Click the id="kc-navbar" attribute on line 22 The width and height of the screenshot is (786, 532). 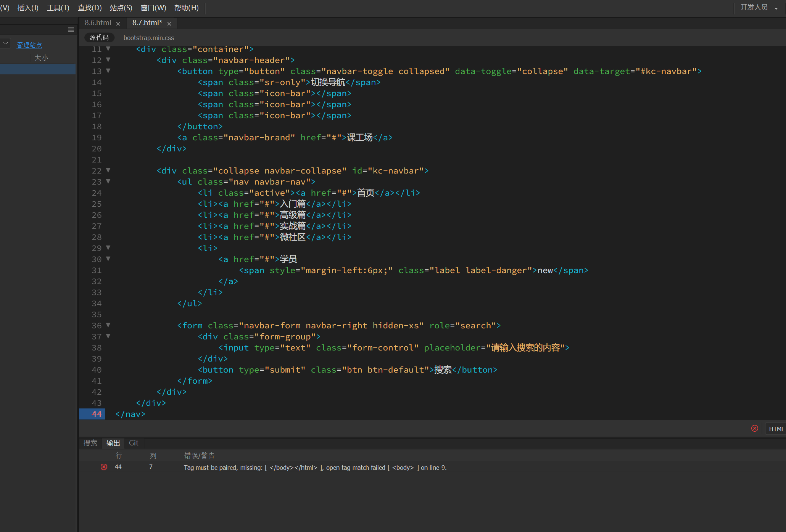tap(388, 170)
